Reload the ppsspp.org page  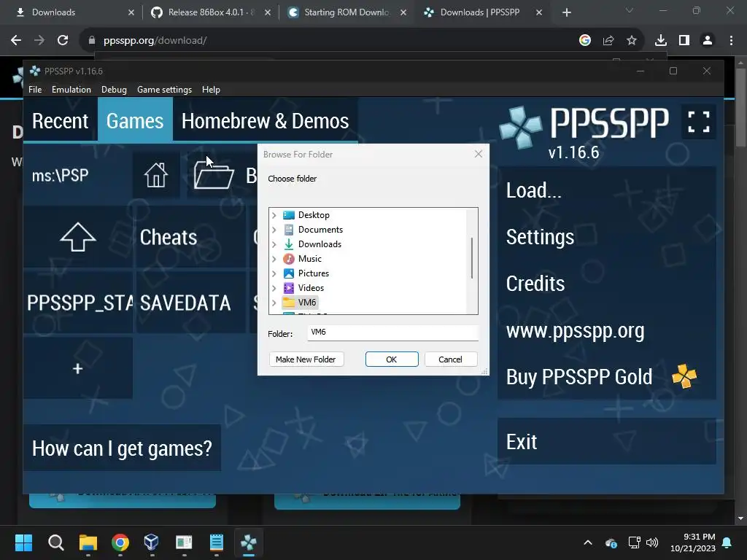(63, 41)
